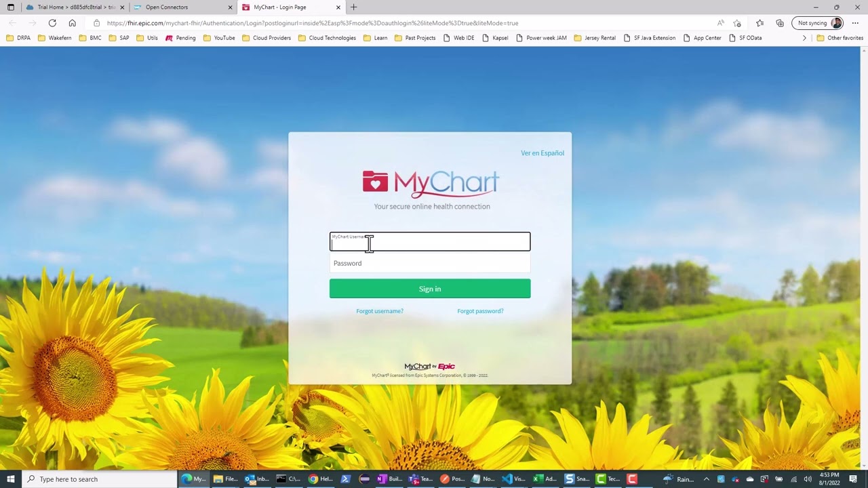Open the Learn bookmarks folder
Image resolution: width=868 pixels, height=488 pixels.
[375, 38]
